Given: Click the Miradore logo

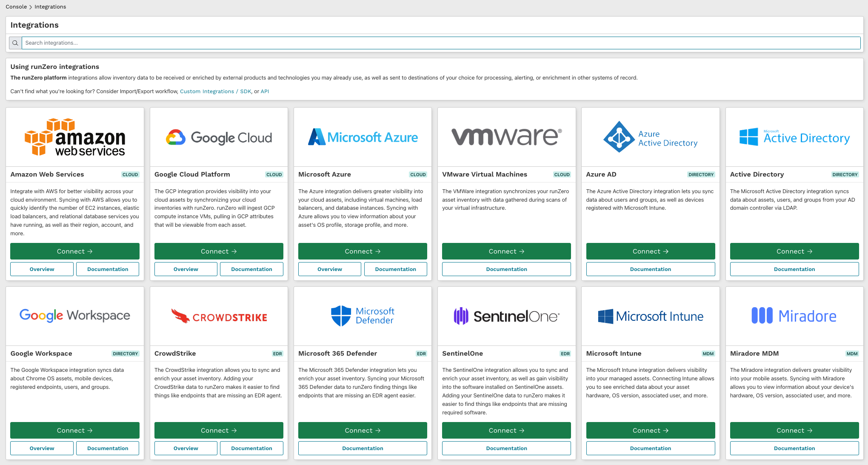Looking at the screenshot, I should coord(794,316).
